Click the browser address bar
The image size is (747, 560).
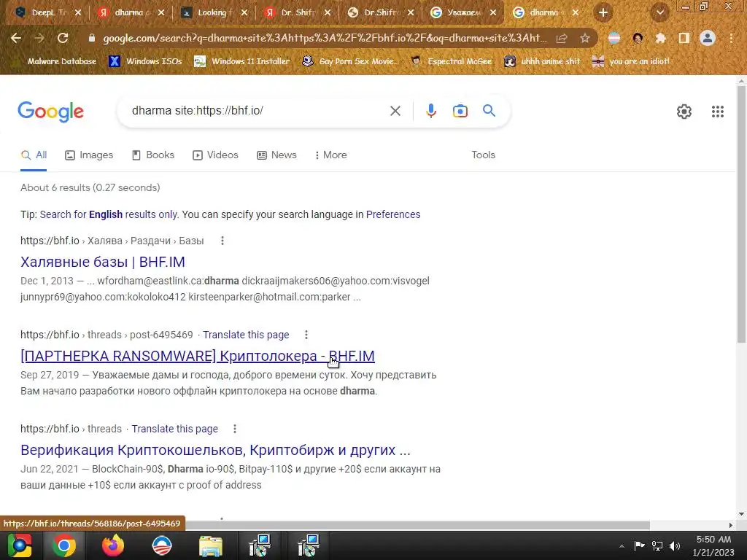coord(324,38)
